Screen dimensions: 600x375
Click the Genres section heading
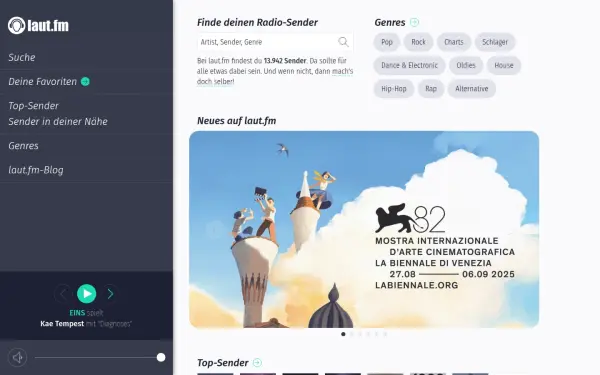tap(390, 22)
